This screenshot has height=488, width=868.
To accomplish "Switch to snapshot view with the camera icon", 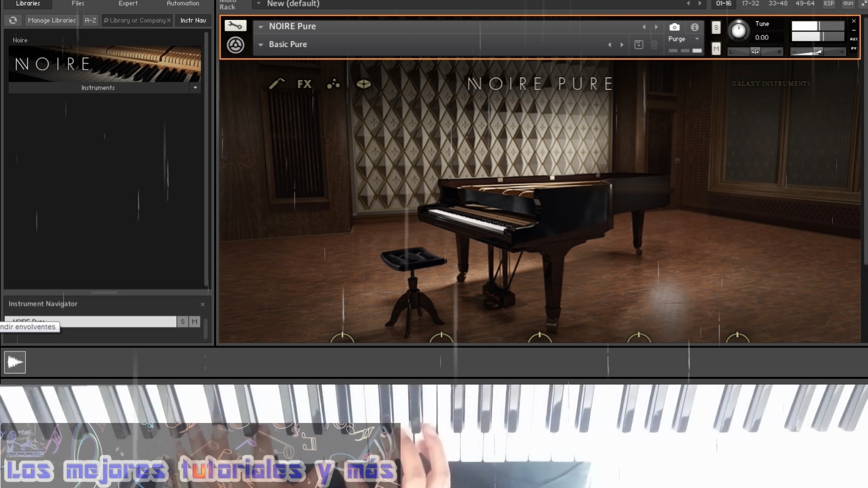I will pos(674,27).
